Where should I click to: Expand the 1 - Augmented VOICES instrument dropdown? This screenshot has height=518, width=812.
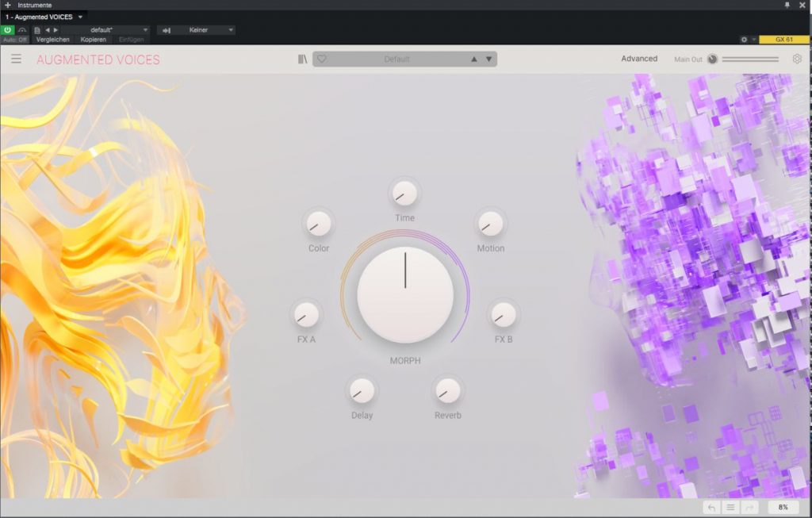(80, 17)
